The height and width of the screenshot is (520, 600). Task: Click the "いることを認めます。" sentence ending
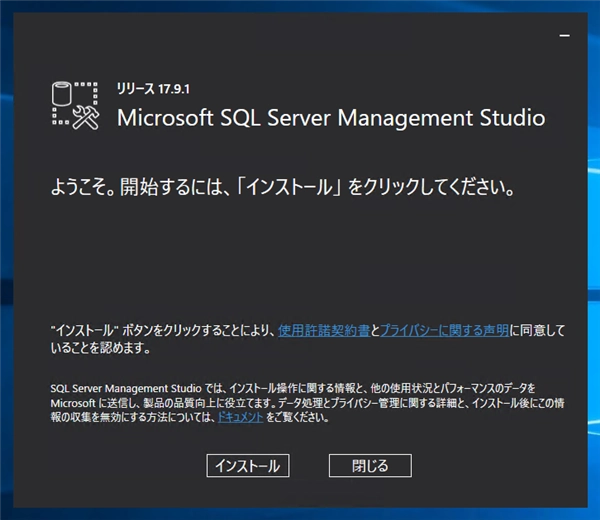point(99,348)
